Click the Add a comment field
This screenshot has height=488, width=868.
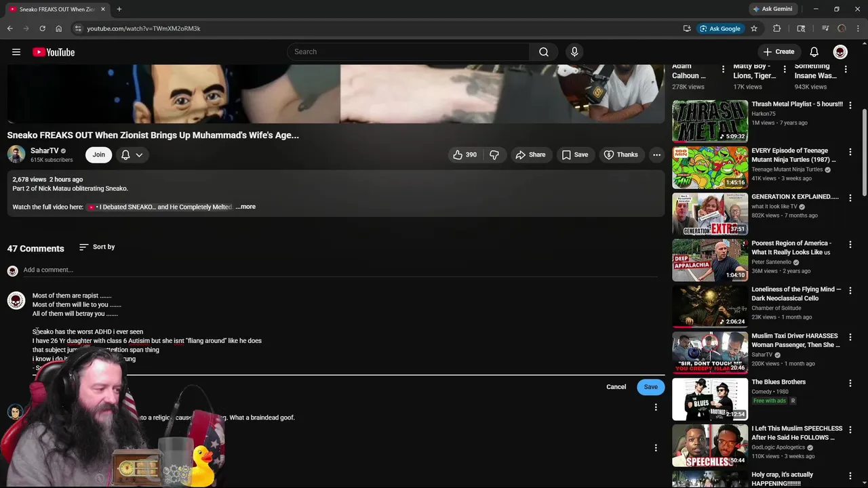point(340,270)
